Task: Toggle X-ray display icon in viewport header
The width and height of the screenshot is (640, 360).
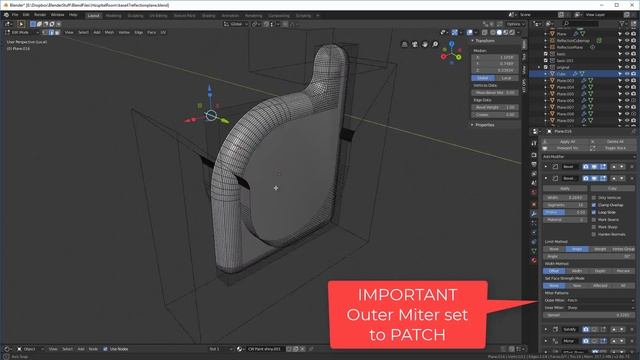Action: [484, 32]
